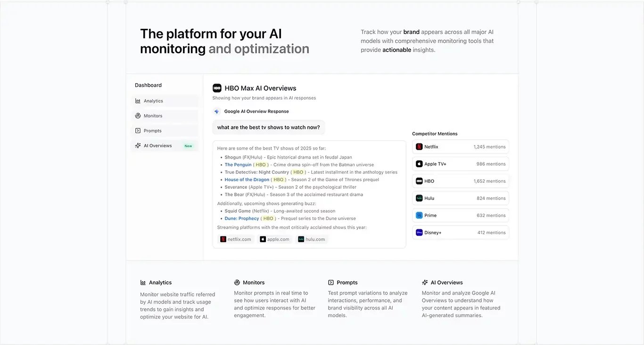Screen dimensions: 644x345
Task: Click the HBO tag next to True Detective: Night Country
Action: (x=298, y=172)
